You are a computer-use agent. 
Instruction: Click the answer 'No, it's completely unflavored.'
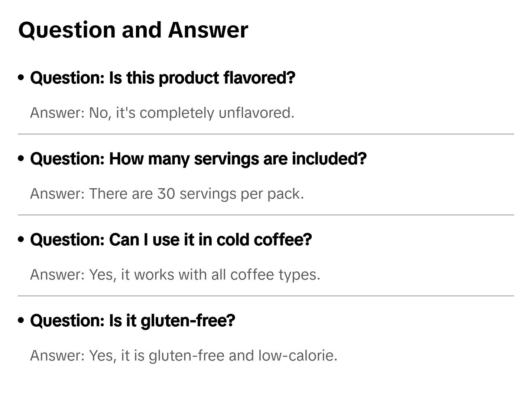coord(162,113)
